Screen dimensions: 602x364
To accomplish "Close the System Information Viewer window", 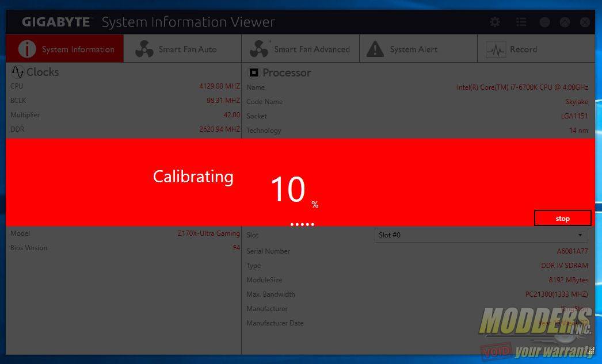I will click(x=585, y=22).
